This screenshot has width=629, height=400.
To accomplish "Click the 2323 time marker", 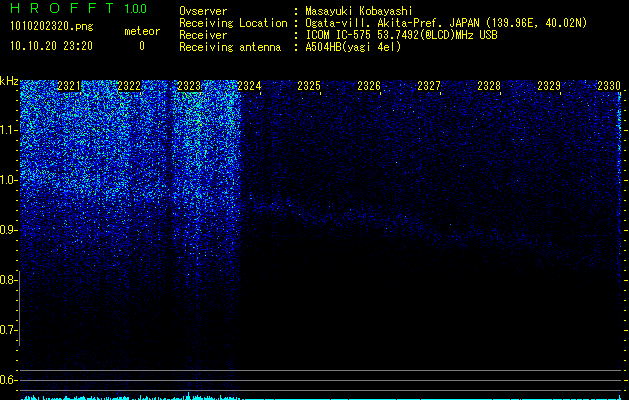I will click(x=189, y=86).
